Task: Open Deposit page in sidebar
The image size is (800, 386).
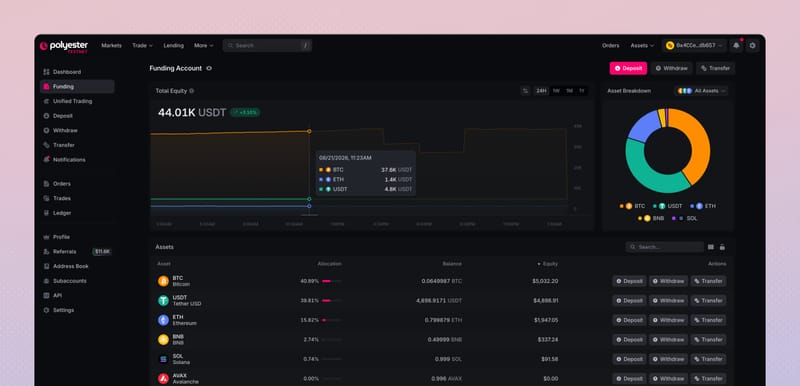Action: [x=77, y=116]
